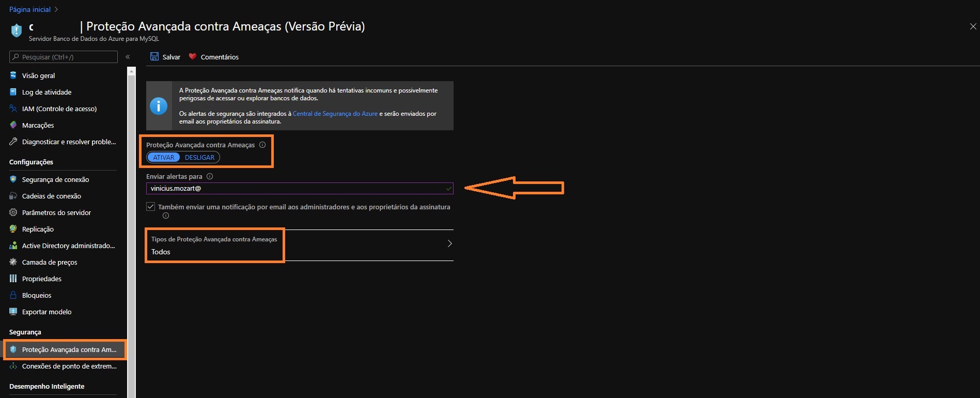Click the Cadeias de conexão icon
Screen dimensions: 980x398
[x=13, y=195]
